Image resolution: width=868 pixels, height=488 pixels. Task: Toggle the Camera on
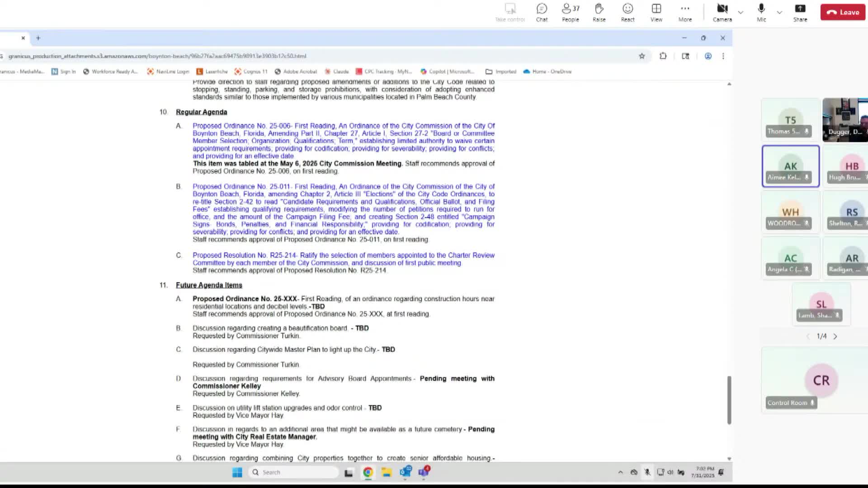pos(722,13)
